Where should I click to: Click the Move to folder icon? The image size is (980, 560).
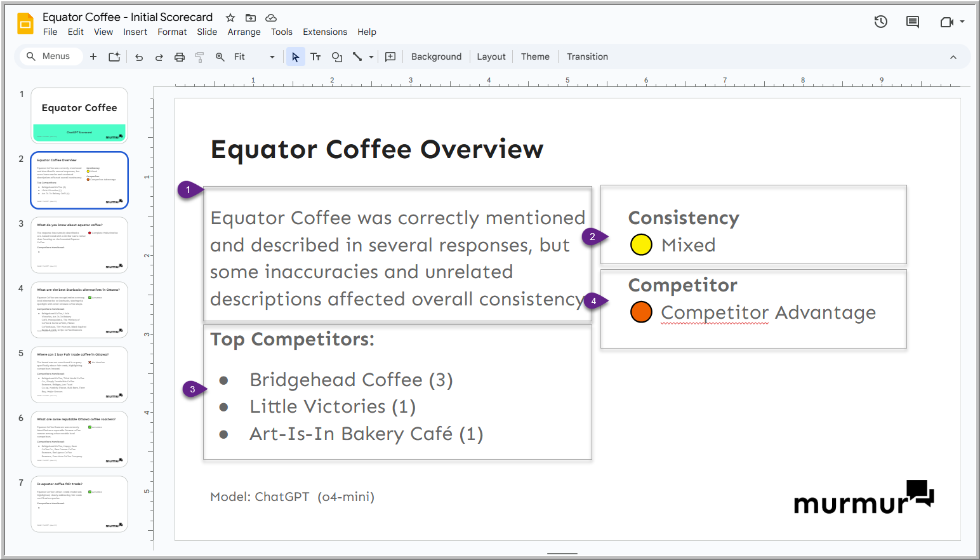click(x=251, y=18)
